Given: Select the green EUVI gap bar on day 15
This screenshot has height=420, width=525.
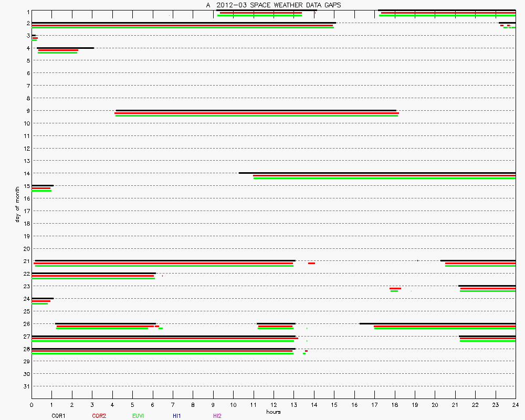Looking at the screenshot, I should pos(41,191).
